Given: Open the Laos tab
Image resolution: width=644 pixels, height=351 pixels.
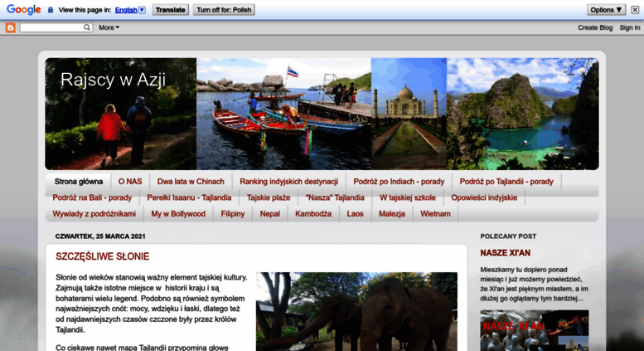Looking at the screenshot, I should coord(355,214).
